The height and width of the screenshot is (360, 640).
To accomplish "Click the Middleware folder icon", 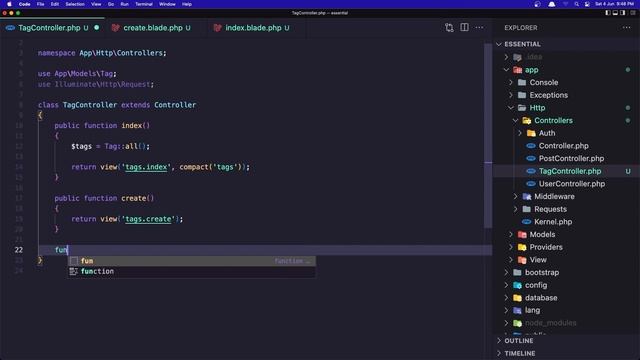I will coord(527,196).
